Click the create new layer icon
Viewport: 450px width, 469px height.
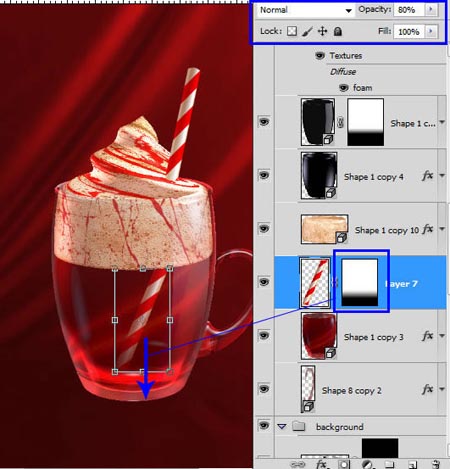(412, 464)
